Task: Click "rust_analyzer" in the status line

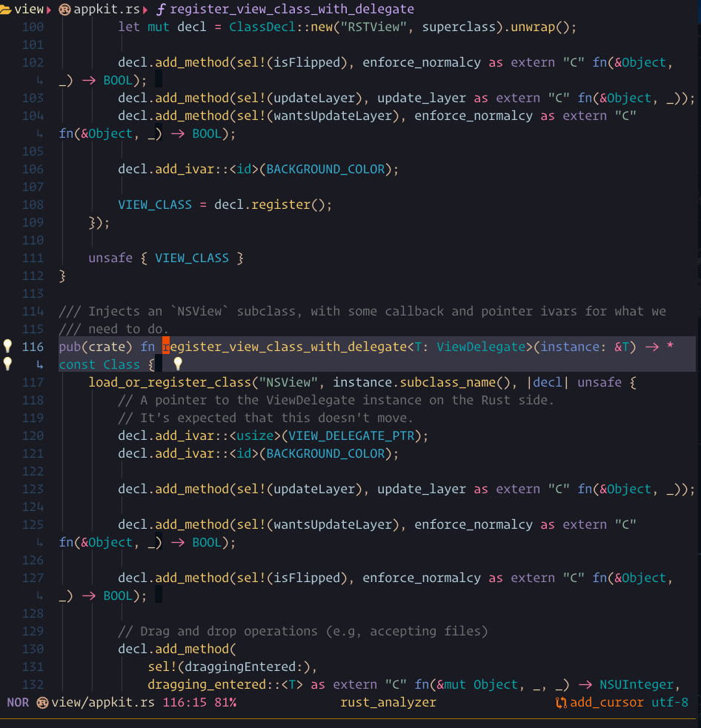Action: pos(388,703)
